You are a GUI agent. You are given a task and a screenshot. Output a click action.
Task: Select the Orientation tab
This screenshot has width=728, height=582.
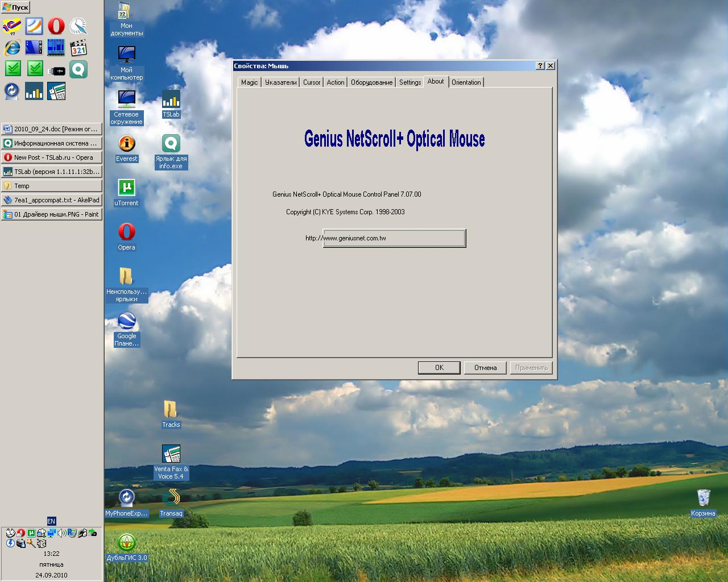click(x=466, y=82)
